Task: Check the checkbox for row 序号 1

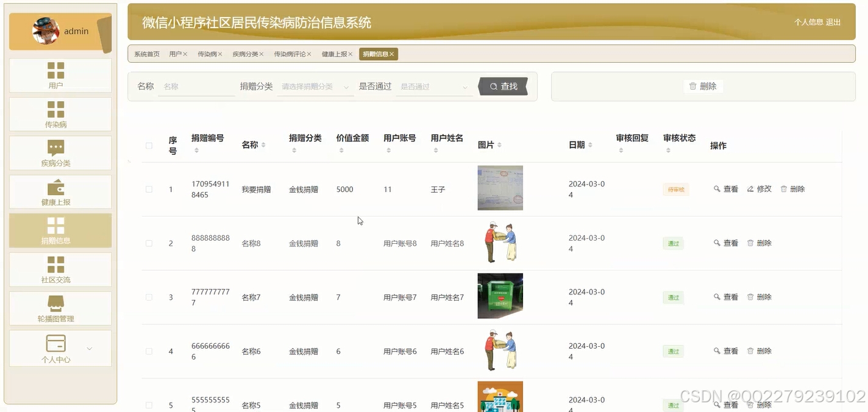Action: (x=148, y=190)
